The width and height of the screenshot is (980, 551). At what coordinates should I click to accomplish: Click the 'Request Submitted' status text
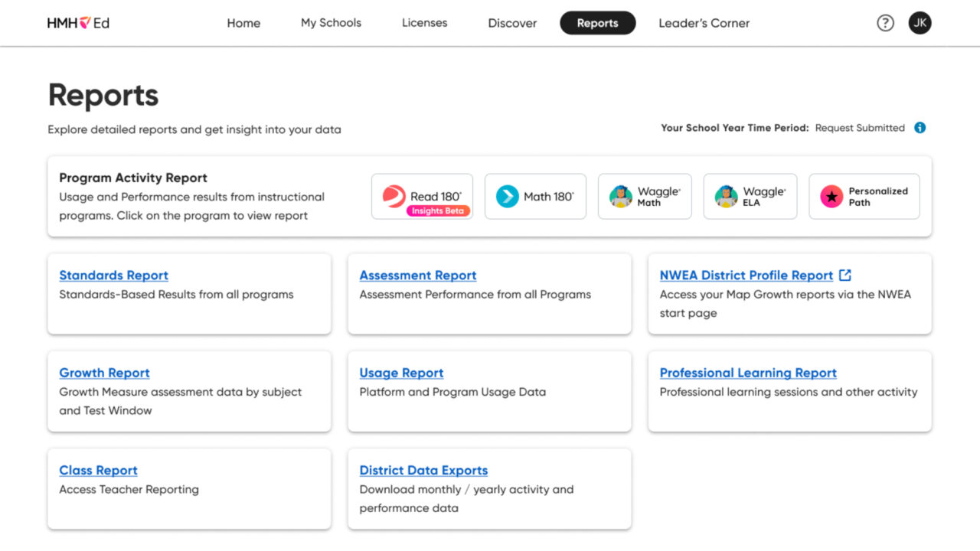(860, 128)
